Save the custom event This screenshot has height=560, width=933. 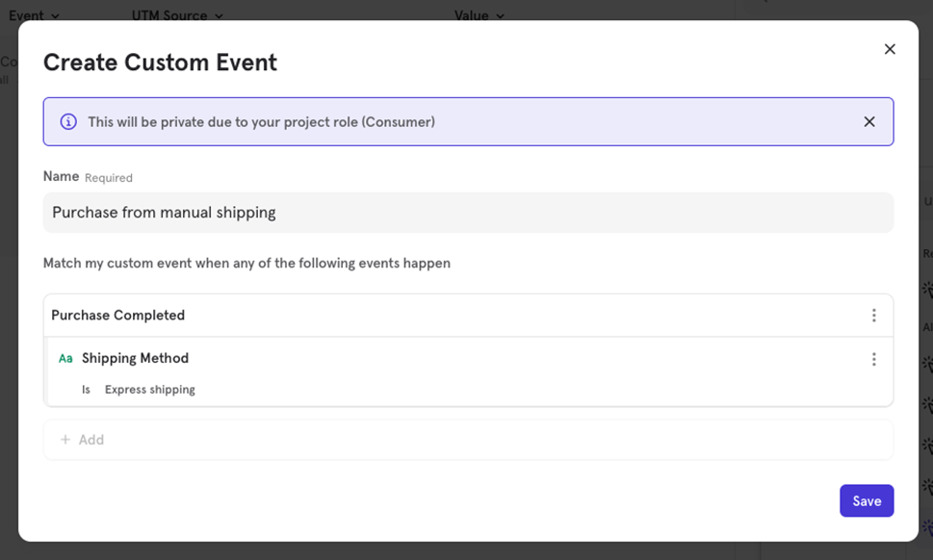pyautogui.click(x=866, y=500)
